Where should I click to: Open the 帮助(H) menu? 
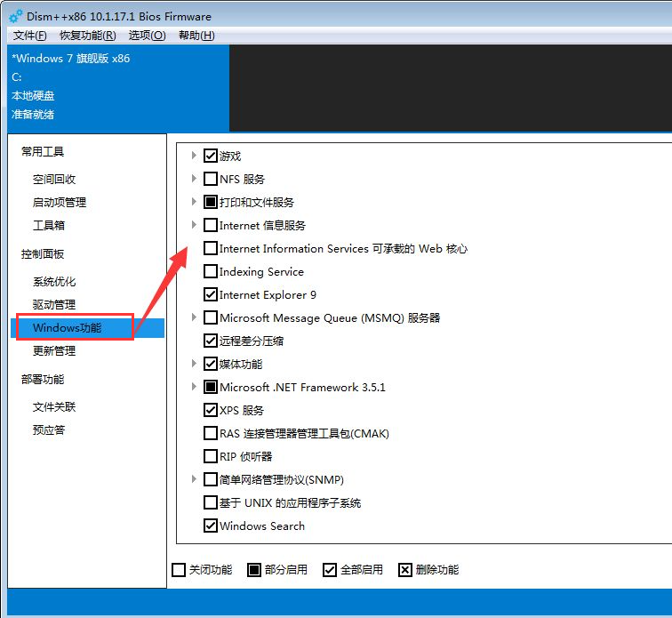196,36
